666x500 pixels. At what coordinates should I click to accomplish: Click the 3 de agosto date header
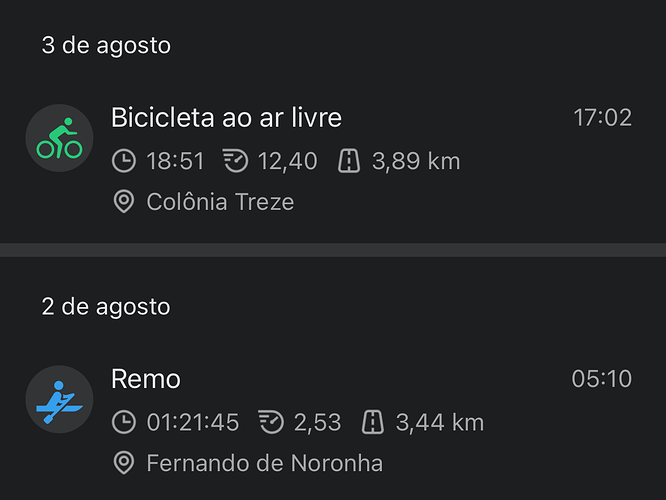coord(106,45)
